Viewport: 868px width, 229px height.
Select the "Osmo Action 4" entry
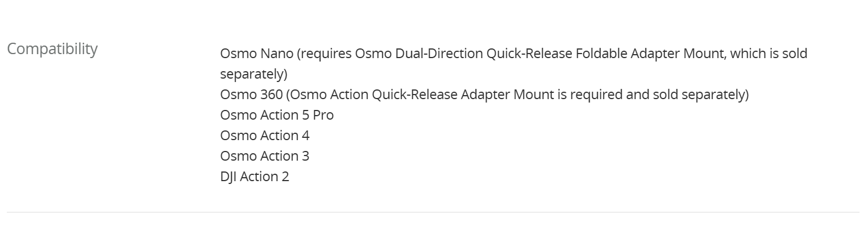pos(265,136)
